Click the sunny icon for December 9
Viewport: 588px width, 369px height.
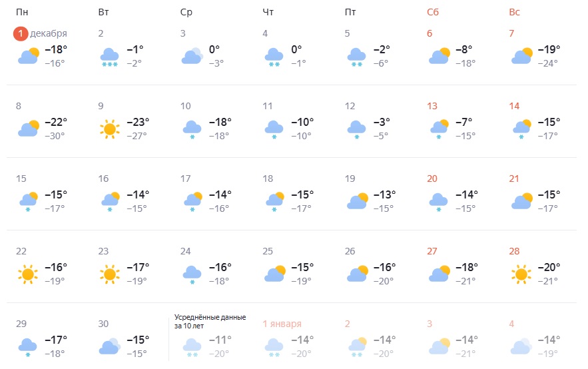click(x=110, y=129)
